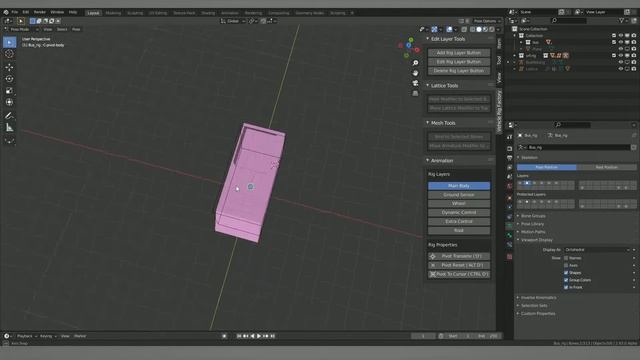Uncheck the Group Colors checkbox

coord(566,280)
